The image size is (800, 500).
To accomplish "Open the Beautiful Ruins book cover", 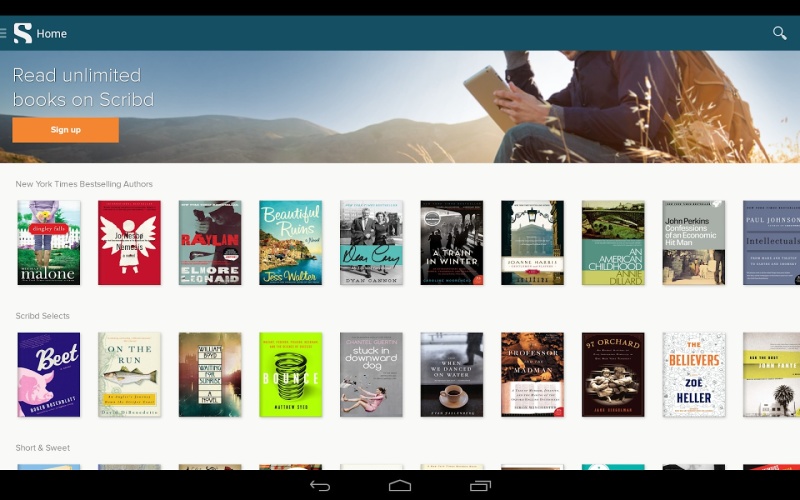I will click(290, 243).
